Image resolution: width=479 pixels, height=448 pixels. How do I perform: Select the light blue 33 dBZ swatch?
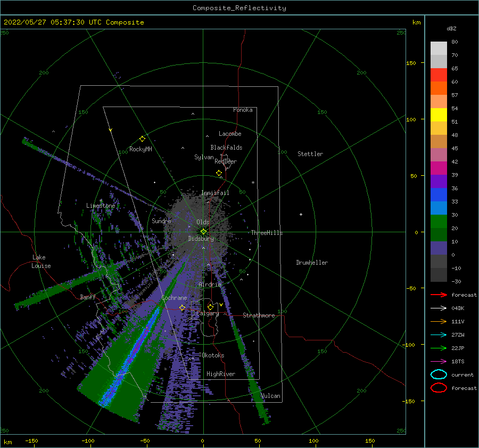[439, 208]
